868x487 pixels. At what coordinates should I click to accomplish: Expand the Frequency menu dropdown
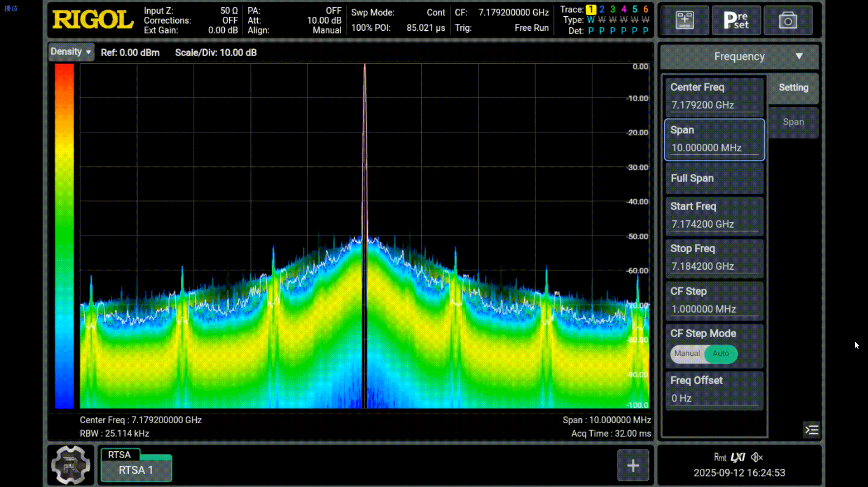[739, 57]
